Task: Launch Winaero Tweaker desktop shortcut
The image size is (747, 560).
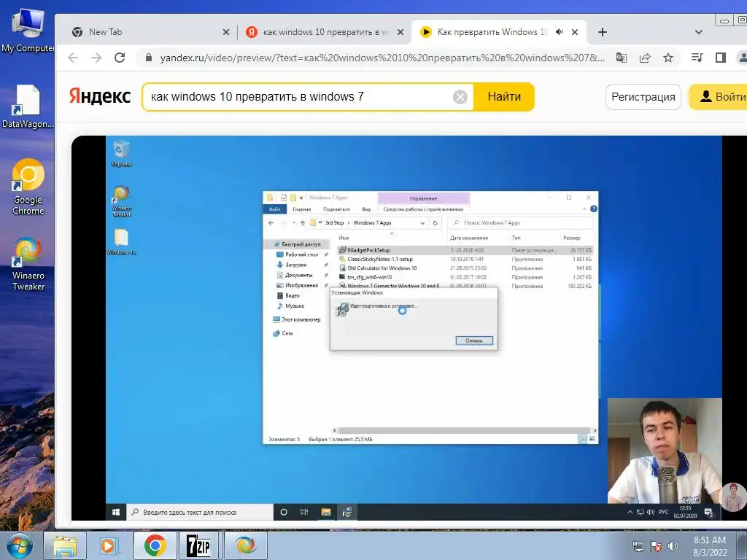Action: click(x=28, y=263)
